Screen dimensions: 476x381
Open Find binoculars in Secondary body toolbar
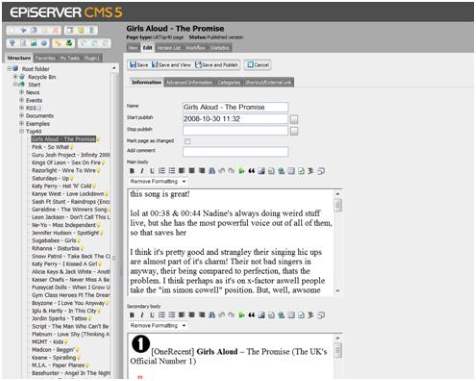[x=212, y=315]
